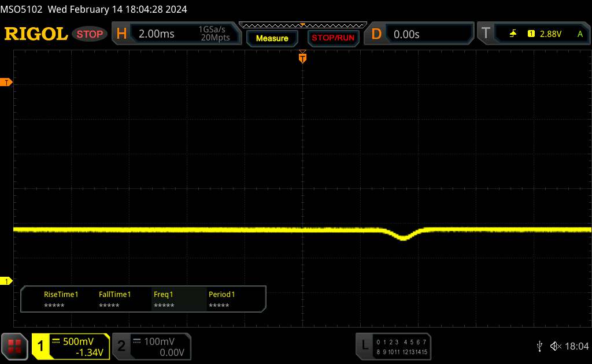The height and width of the screenshot is (364, 592).
Task: Click the yellow channel 1 ground marker
Action: (7, 281)
